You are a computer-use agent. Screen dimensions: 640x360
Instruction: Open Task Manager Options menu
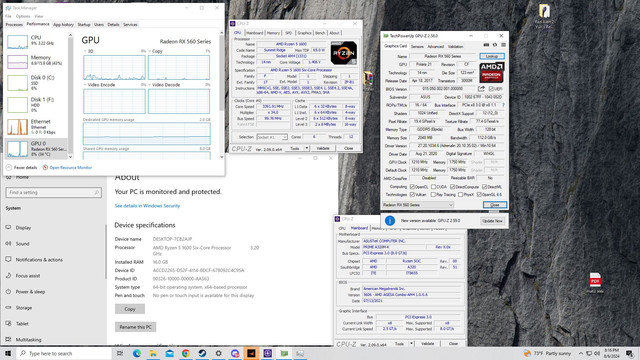coord(23,16)
